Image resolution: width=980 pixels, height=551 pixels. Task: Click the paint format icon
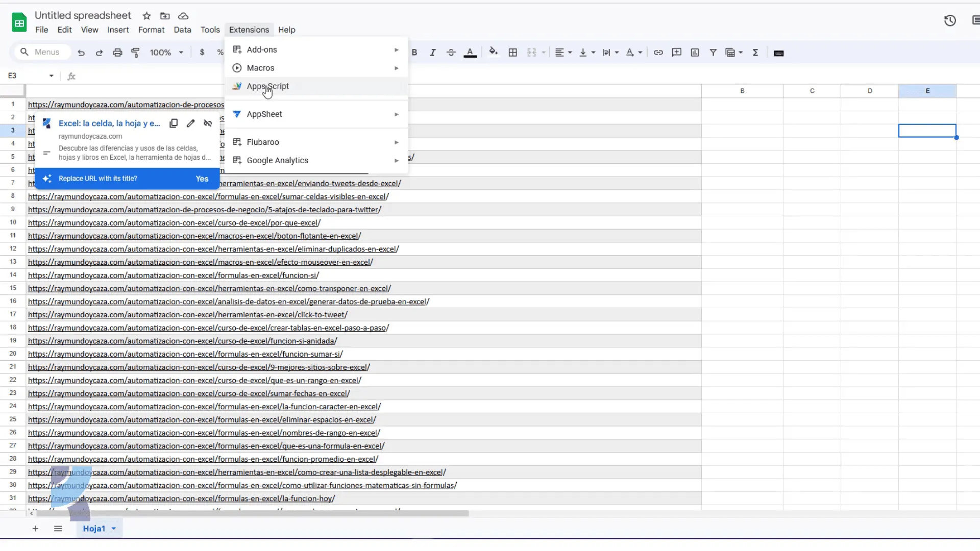pos(136,53)
